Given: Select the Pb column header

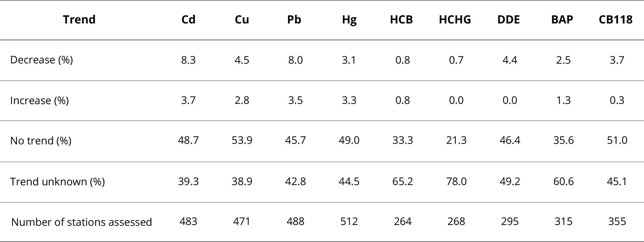Looking at the screenshot, I should coord(294,20).
